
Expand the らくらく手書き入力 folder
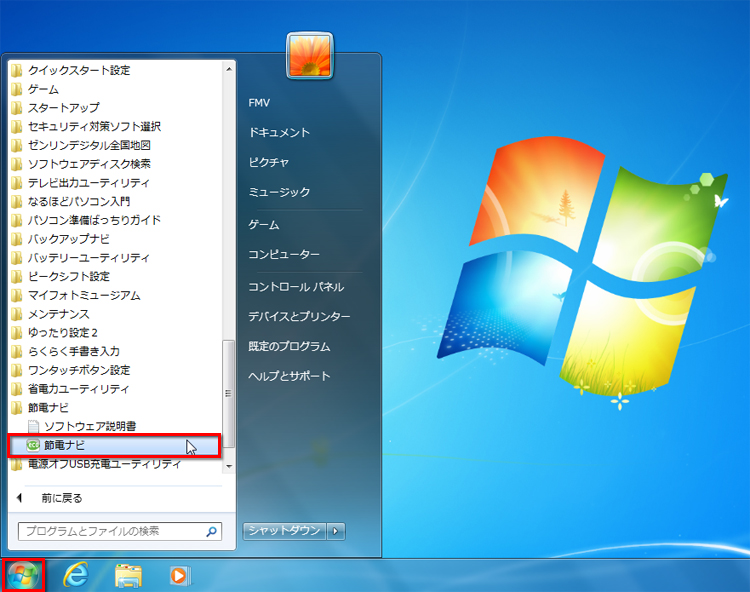(66, 351)
